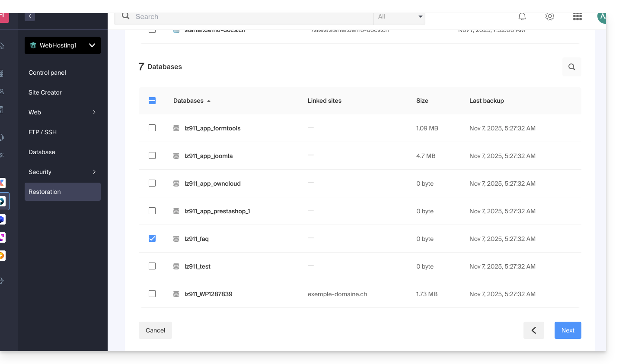Viewport: 619px width, 364px height.
Task: Click the back arrow button beside Next
Action: (x=533, y=330)
